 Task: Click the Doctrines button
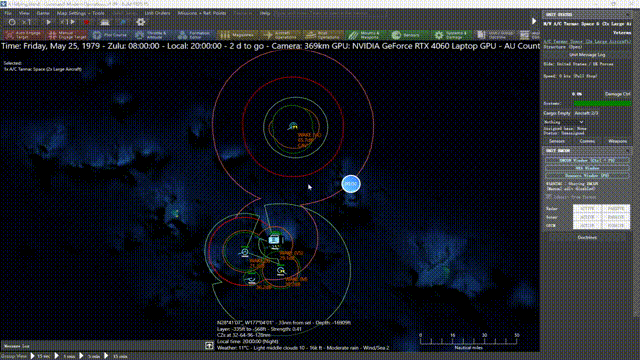(587, 237)
